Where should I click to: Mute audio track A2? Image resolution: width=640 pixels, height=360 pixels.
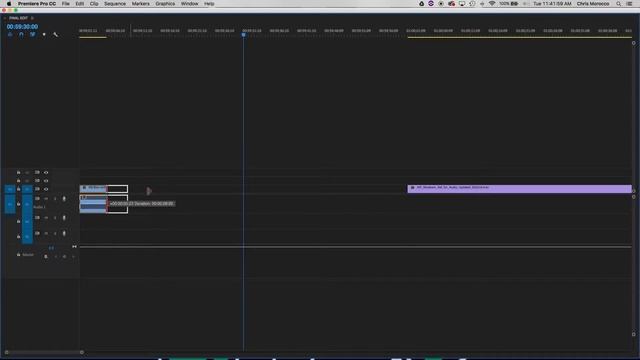coord(46,218)
